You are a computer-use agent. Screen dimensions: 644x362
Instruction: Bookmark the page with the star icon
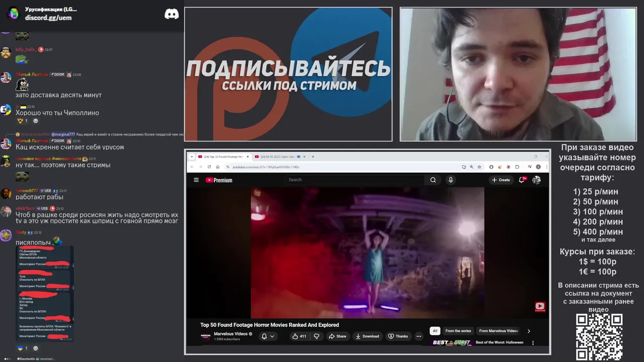pyautogui.click(x=479, y=167)
